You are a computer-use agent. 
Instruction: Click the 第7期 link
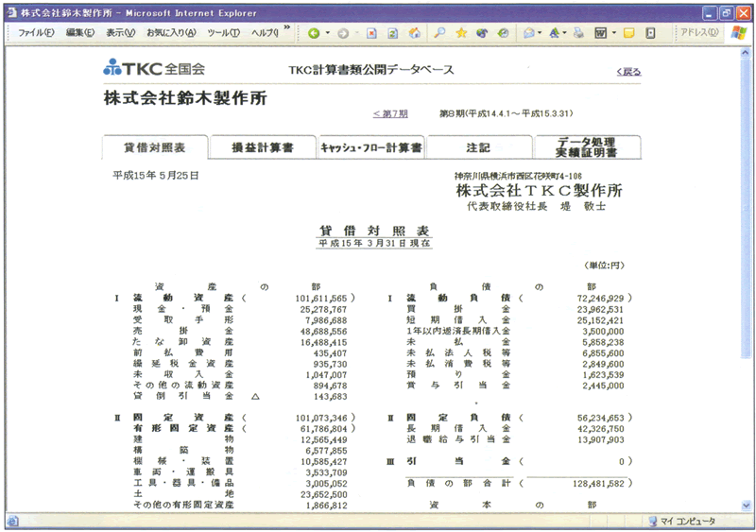(390, 113)
